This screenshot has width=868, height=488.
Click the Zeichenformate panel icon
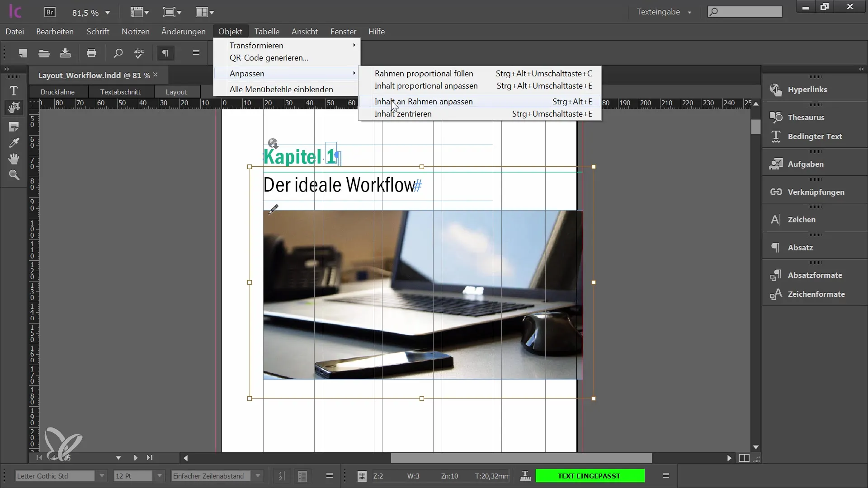click(776, 294)
